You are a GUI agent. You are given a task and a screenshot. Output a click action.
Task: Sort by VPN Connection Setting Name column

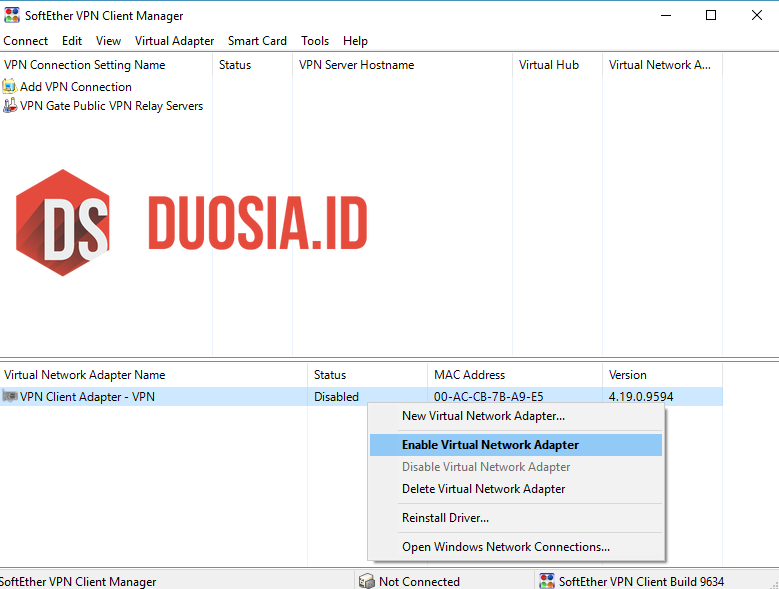coord(106,65)
